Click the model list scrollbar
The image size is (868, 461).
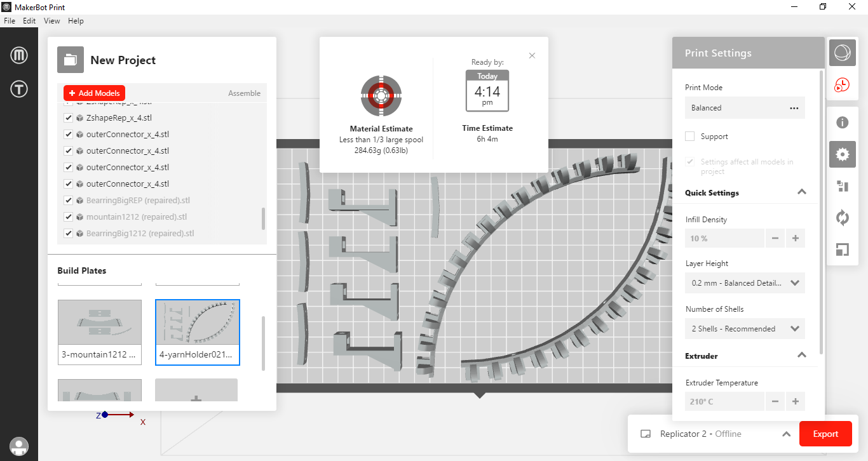click(x=263, y=218)
